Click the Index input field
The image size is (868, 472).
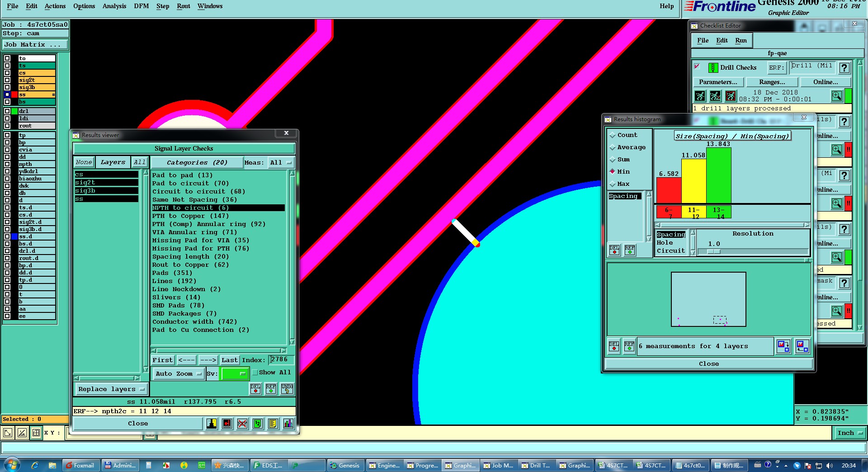(282, 360)
